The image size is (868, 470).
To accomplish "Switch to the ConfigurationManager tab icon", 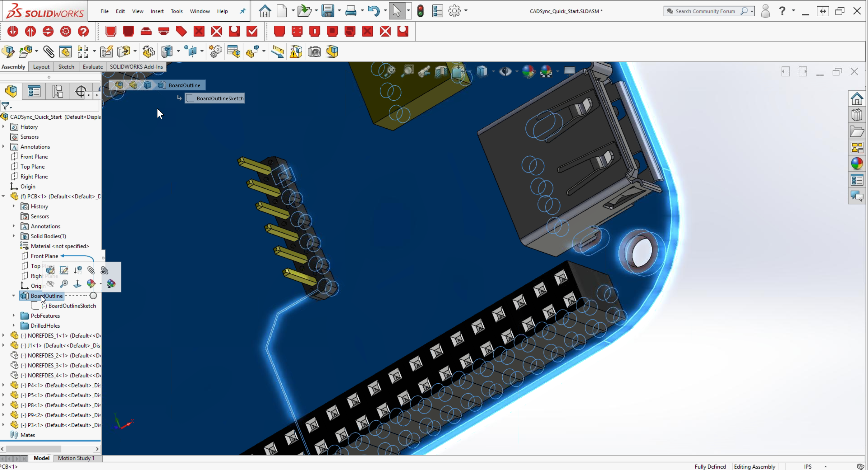I will pos(58,92).
